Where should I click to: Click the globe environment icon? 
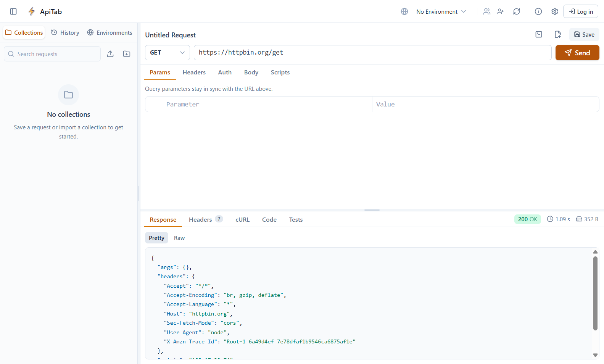tap(404, 11)
